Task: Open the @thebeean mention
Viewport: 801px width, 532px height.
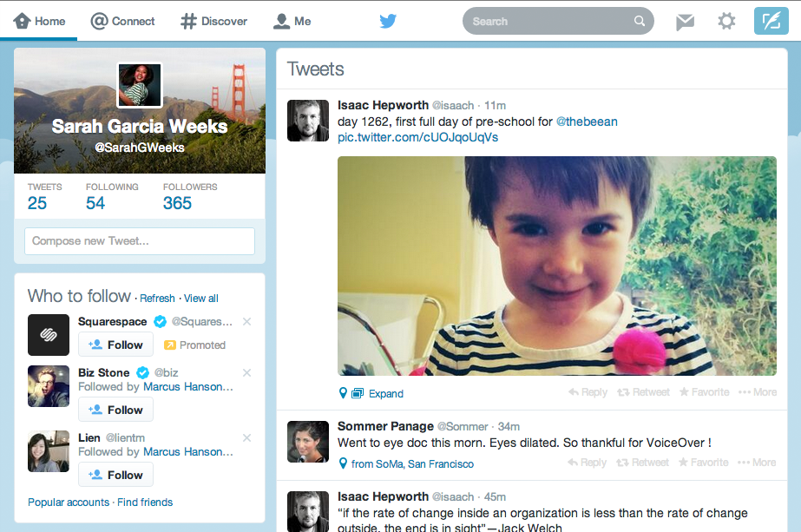Action: [x=587, y=122]
